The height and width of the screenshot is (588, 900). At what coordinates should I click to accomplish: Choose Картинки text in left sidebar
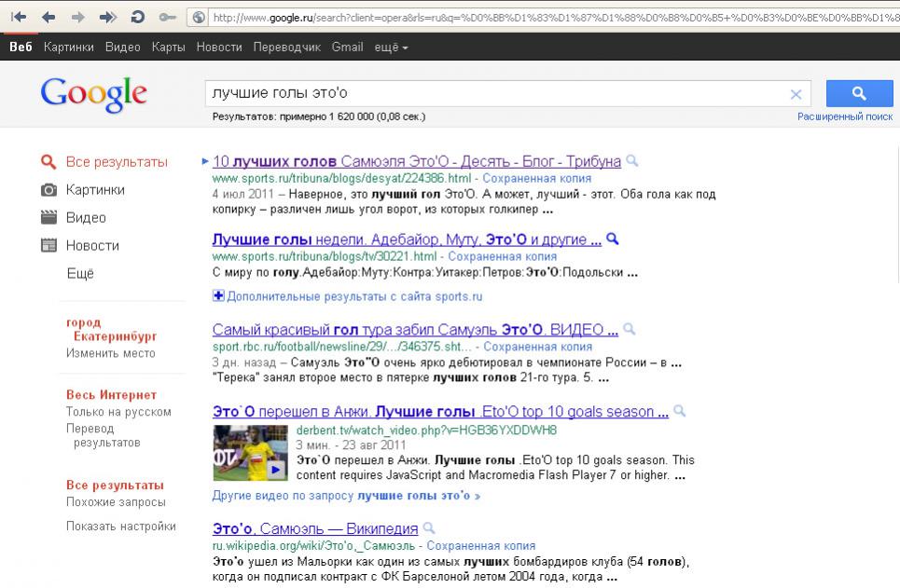click(95, 190)
